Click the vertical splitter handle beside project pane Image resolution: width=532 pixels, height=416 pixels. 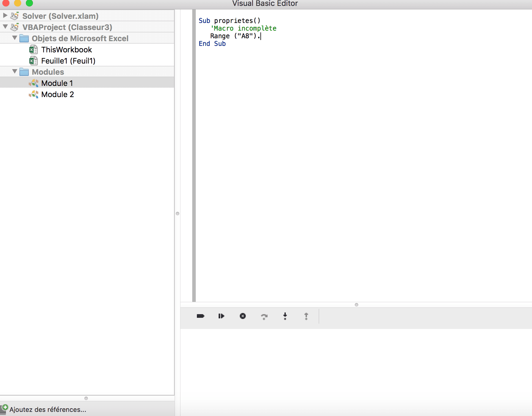click(178, 214)
